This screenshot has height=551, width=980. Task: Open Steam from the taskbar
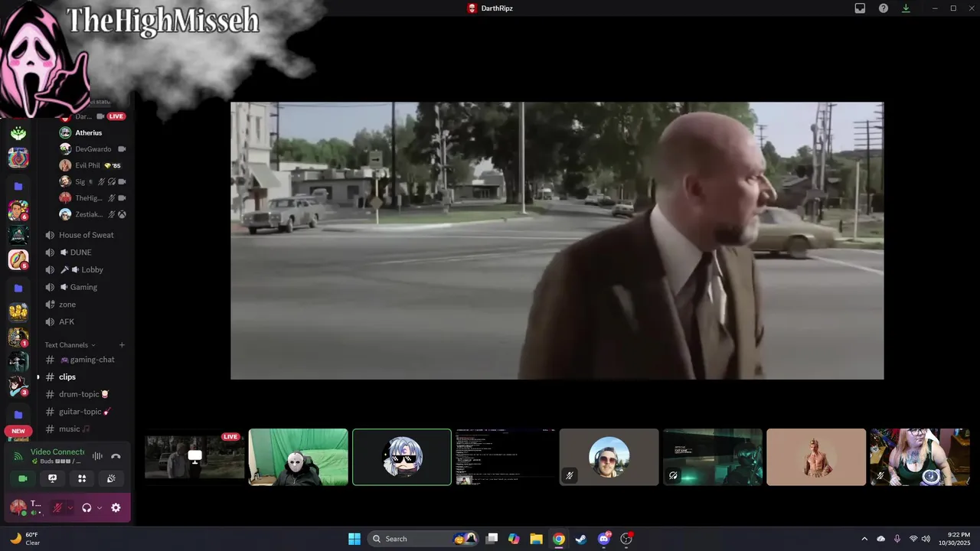click(581, 539)
